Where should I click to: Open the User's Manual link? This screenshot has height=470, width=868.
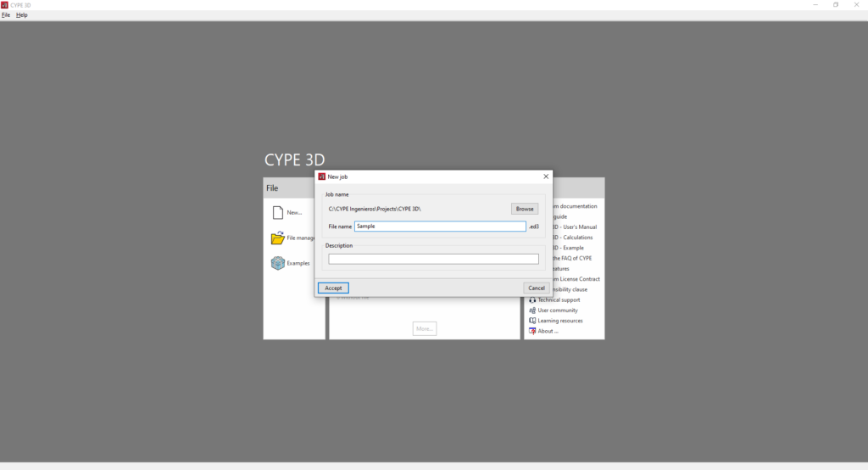tap(574, 227)
